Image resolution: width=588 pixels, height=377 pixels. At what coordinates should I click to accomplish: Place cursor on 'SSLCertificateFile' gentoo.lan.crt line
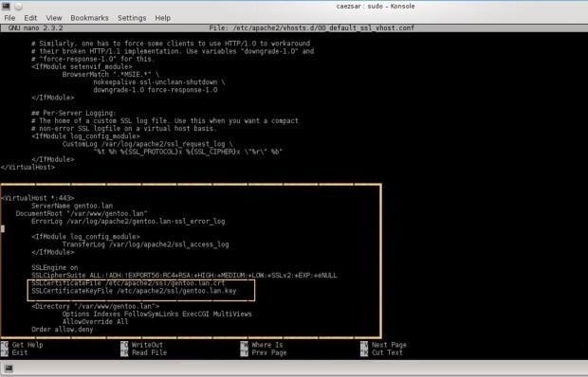[128, 283]
